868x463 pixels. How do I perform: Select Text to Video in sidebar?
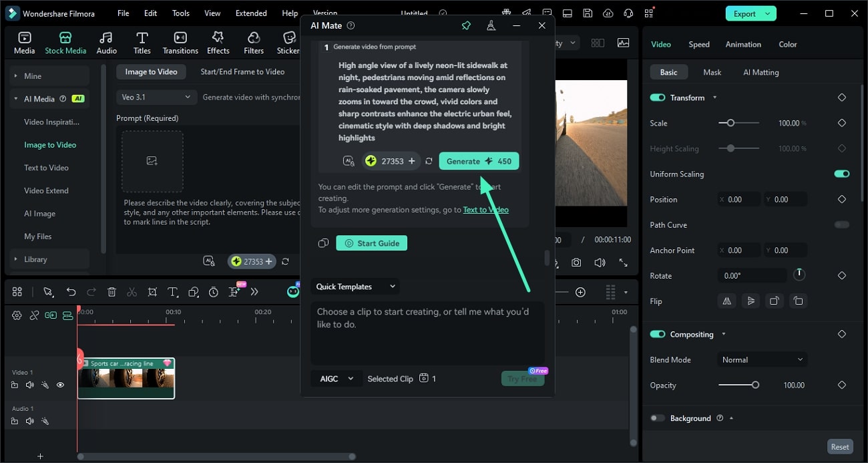tap(46, 168)
